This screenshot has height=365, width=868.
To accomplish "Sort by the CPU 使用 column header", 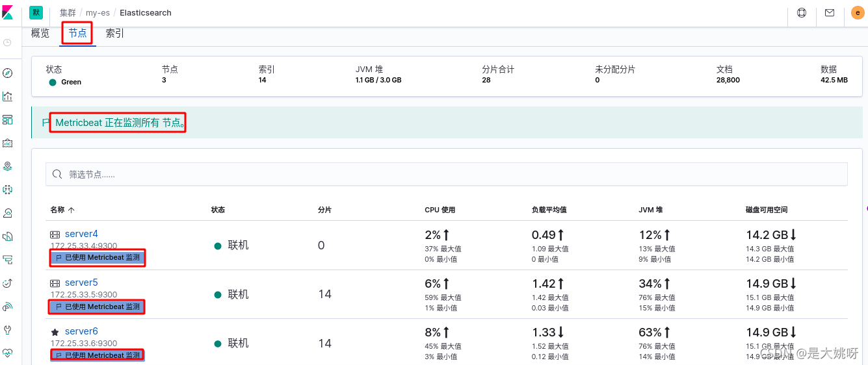I will click(x=440, y=210).
